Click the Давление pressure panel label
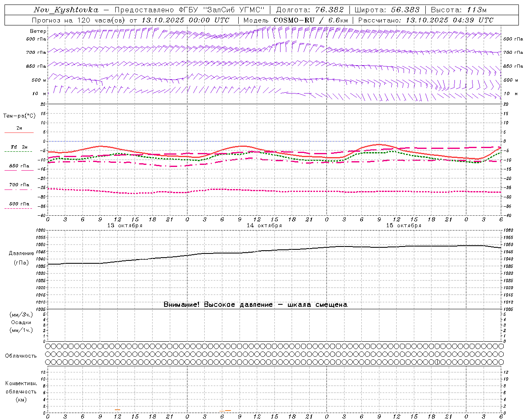The height and width of the screenshot is (420, 525). click(x=21, y=253)
